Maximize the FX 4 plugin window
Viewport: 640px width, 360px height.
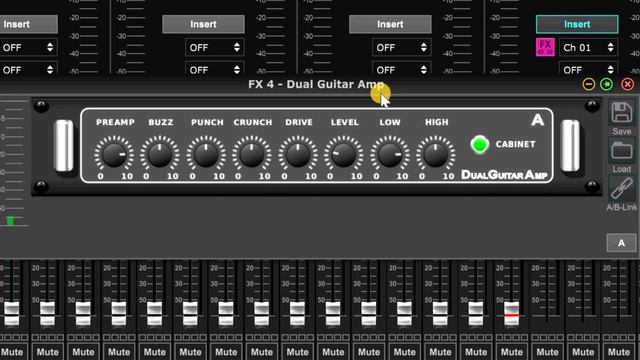pyautogui.click(x=607, y=84)
